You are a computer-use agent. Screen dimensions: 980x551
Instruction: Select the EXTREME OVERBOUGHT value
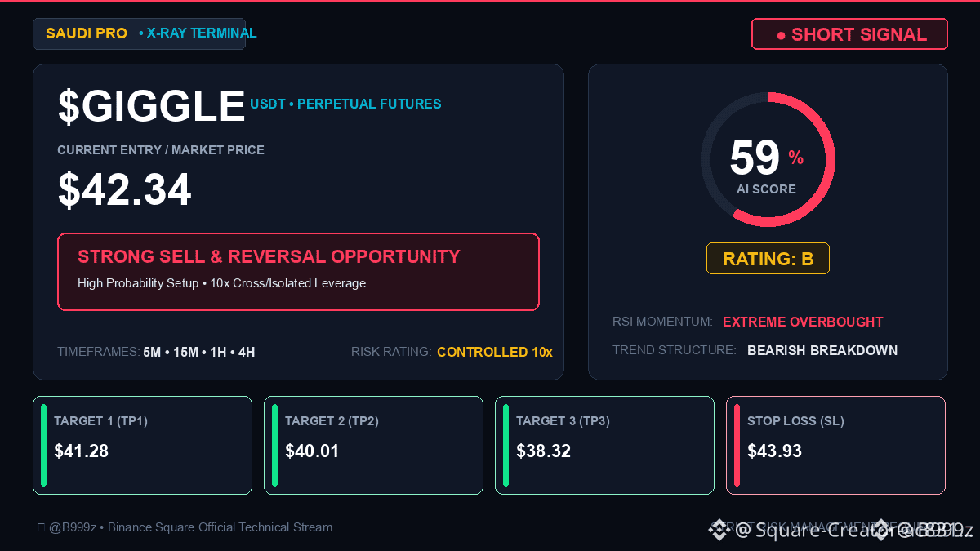tap(803, 322)
